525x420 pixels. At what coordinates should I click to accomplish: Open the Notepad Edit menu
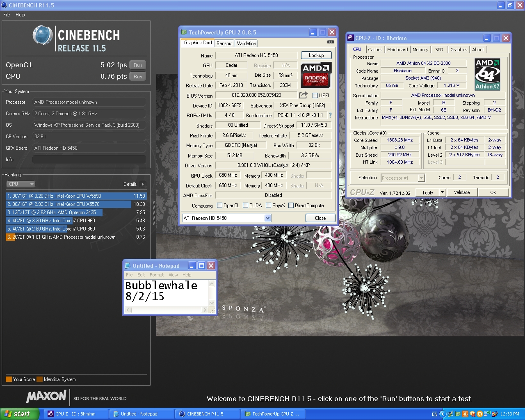pyautogui.click(x=141, y=275)
